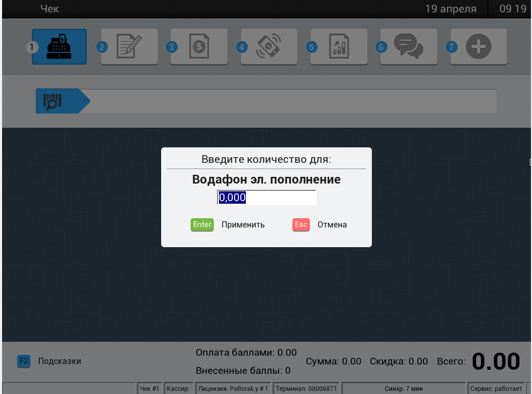
Task: Click the Подсказки label
Action: pos(60,361)
